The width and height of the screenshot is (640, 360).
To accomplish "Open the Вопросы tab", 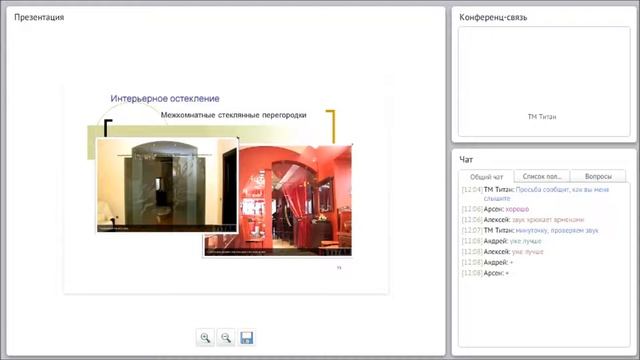I will tap(598, 176).
